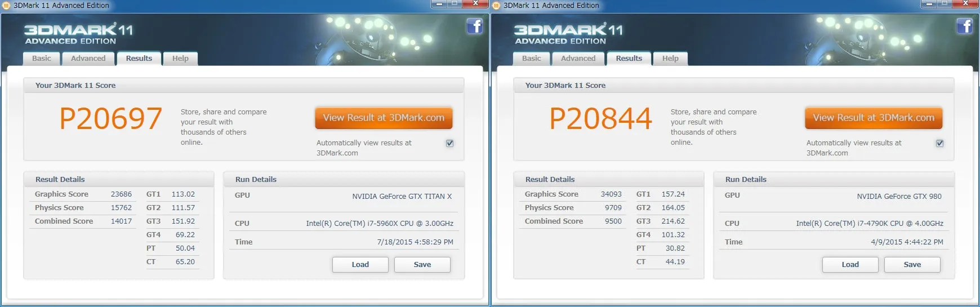Click Load button in GTX 980 window
Viewport: 980px width, 307px height.
click(850, 265)
